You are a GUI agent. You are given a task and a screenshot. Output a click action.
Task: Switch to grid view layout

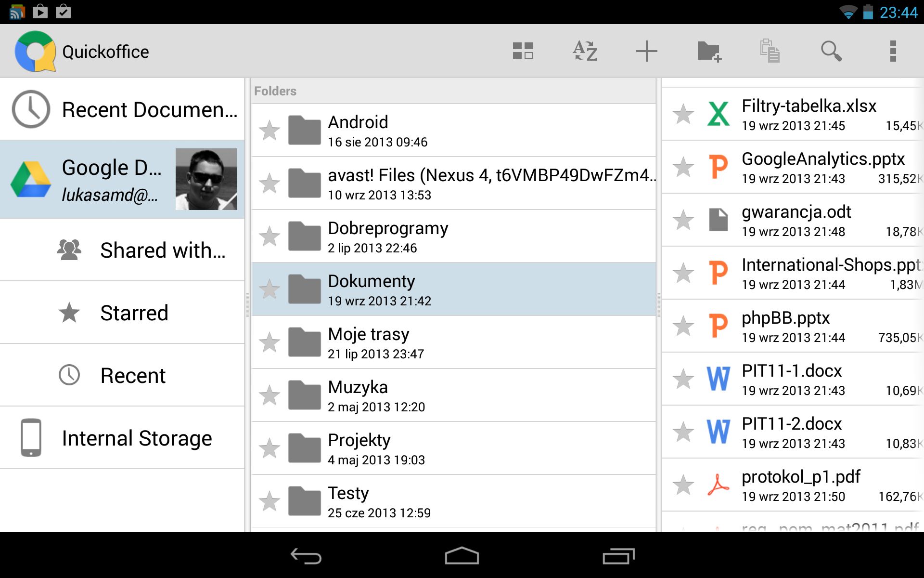tap(523, 51)
